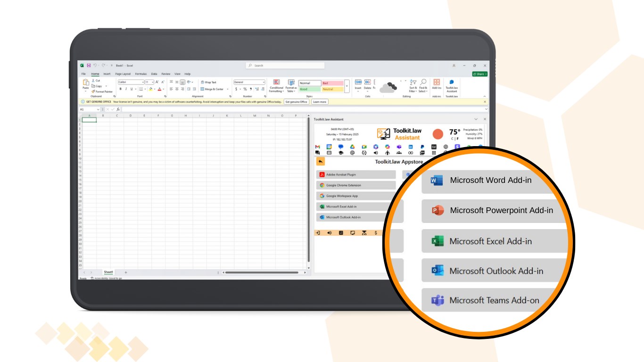The height and width of the screenshot is (362, 644).
Task: Open the Toolkit.law Assistant pane options chevron
Action: [x=476, y=119]
